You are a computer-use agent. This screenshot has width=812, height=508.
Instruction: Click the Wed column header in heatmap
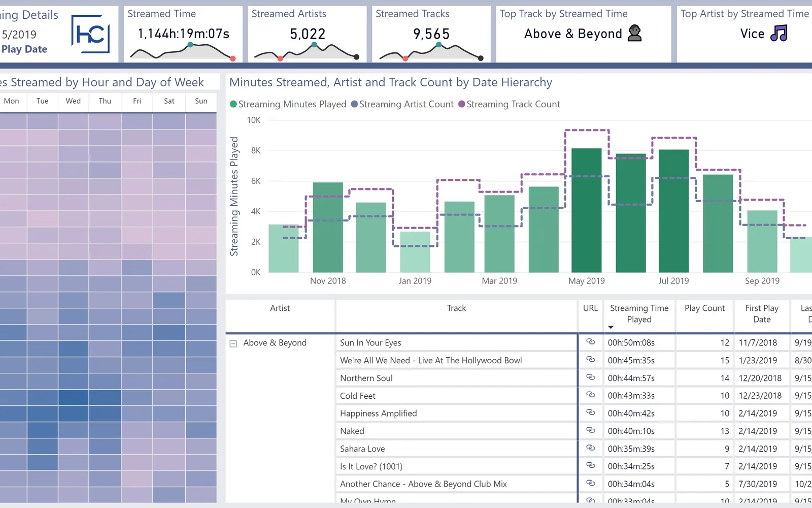coord(73,101)
